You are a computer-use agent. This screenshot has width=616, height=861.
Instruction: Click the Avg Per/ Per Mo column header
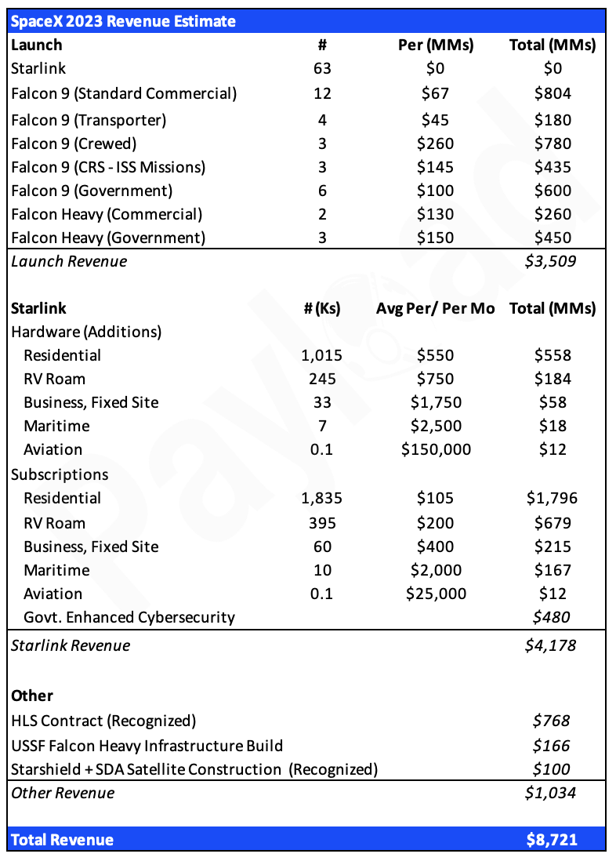click(436, 309)
